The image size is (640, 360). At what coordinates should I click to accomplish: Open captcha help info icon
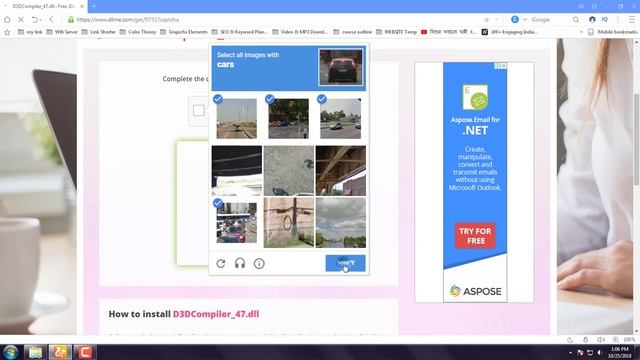pyautogui.click(x=259, y=264)
